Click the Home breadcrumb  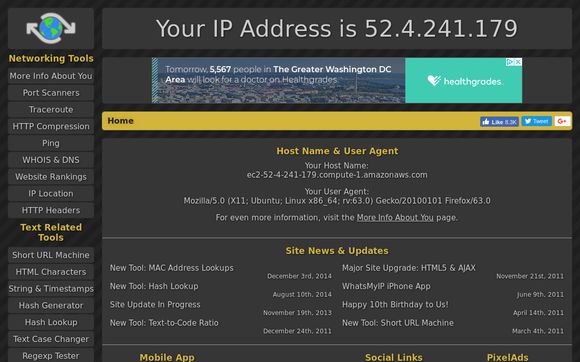point(121,121)
